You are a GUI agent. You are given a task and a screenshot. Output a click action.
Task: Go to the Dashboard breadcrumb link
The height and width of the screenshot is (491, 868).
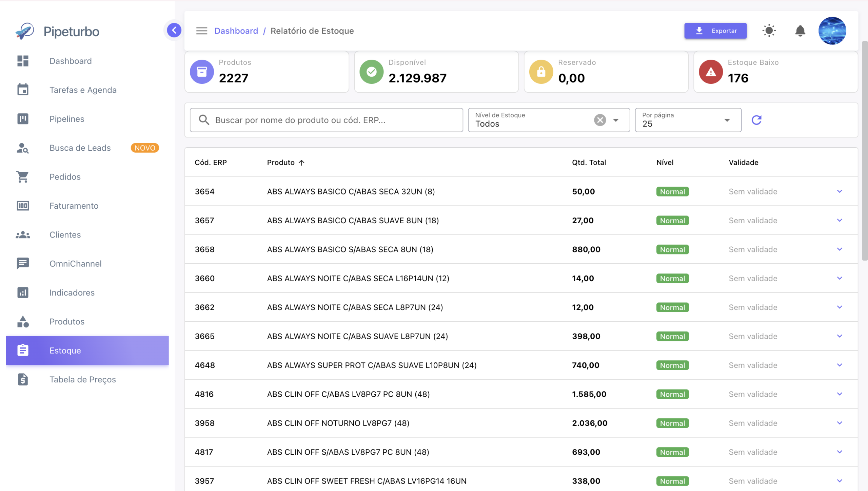pos(236,31)
